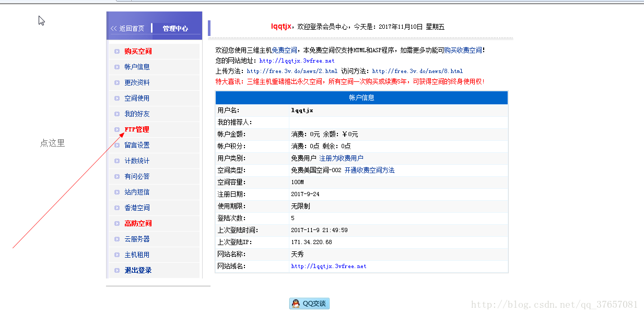
Task: Select 香港空间 sidebar item
Action: click(x=137, y=208)
